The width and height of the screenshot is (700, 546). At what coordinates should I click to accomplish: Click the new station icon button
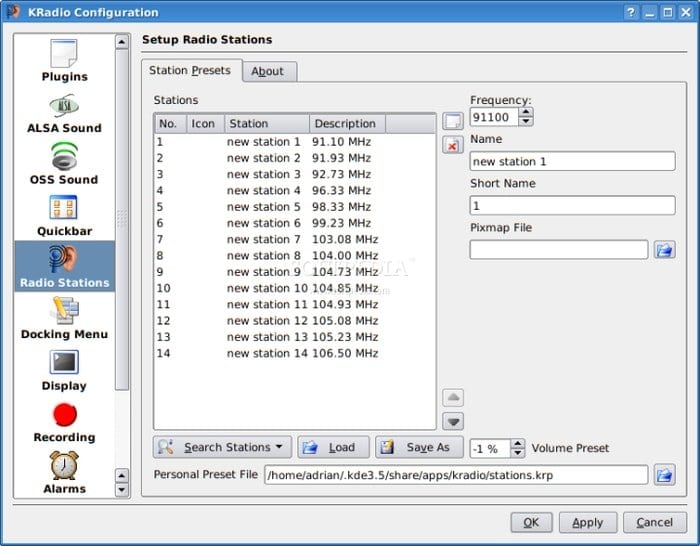pos(453,121)
